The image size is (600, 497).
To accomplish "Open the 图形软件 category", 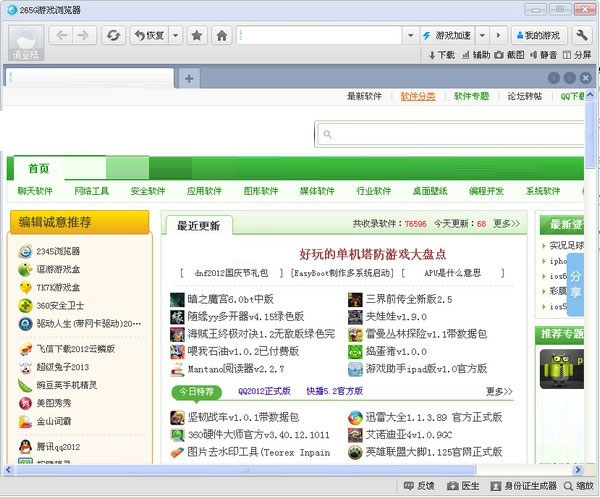I will (261, 191).
